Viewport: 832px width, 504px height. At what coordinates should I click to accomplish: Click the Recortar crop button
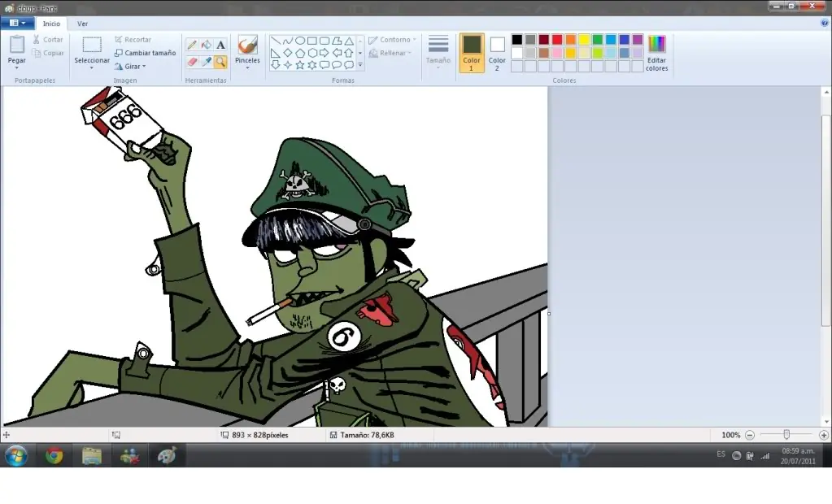tap(133, 40)
